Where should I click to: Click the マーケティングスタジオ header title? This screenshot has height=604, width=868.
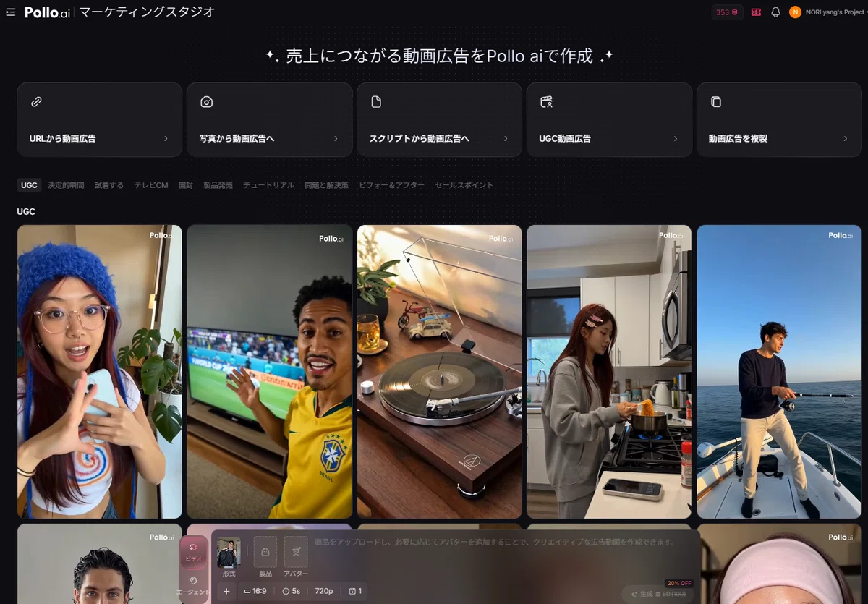tap(147, 12)
